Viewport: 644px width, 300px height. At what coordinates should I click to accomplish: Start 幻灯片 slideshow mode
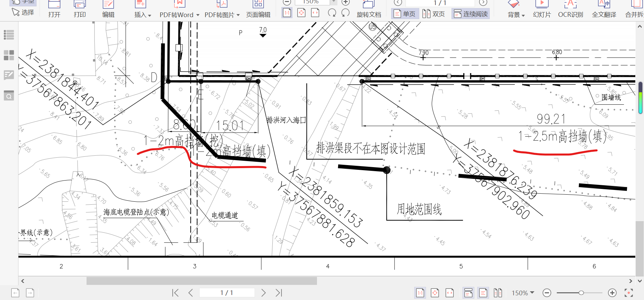[542, 9]
